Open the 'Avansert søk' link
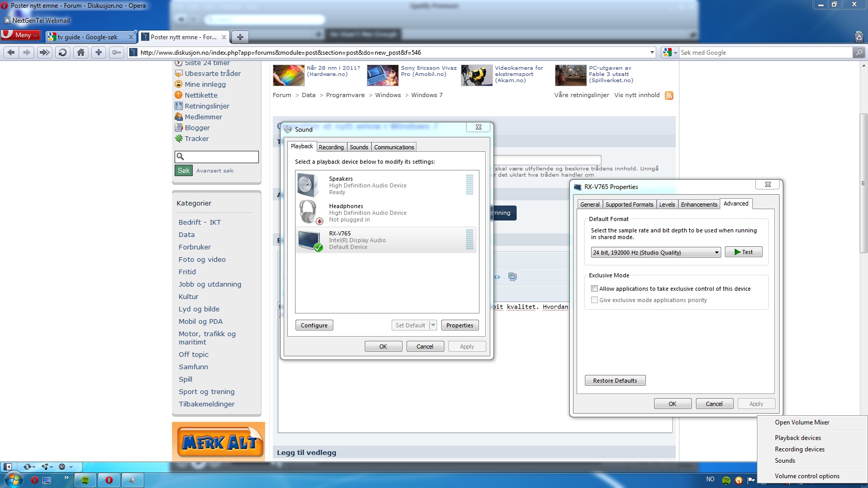The height and width of the screenshot is (488, 868). [215, 170]
